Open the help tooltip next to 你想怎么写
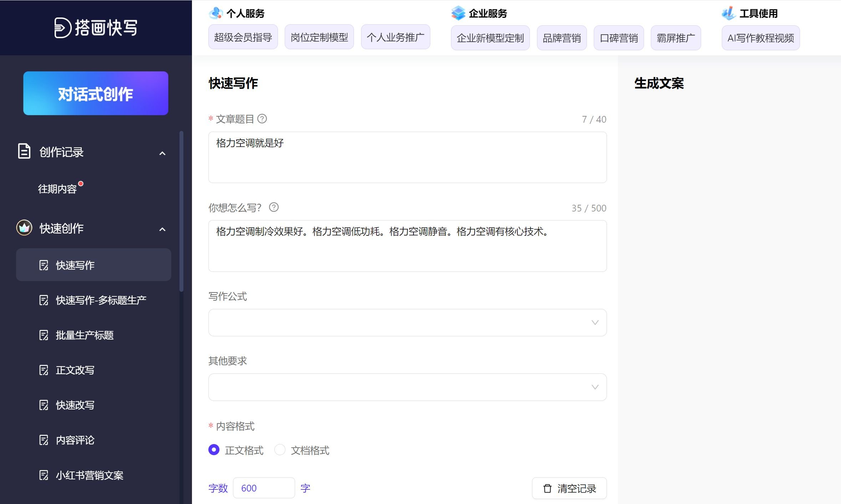841x504 pixels. coord(274,208)
